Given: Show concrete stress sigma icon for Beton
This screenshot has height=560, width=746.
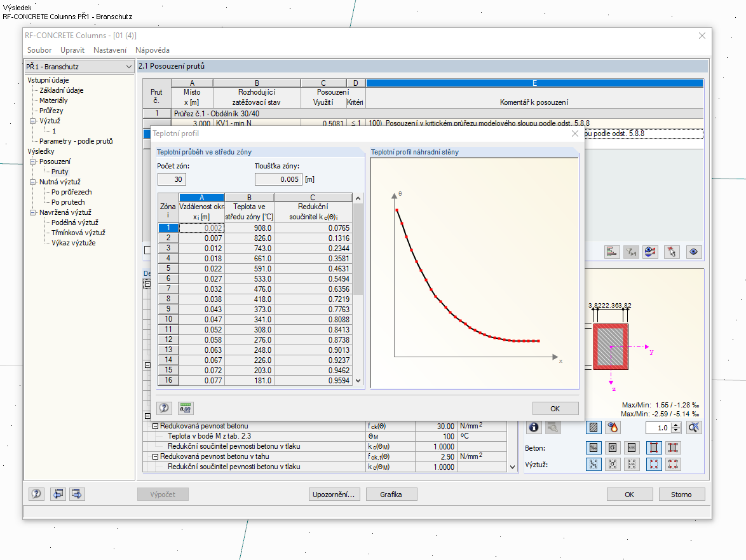Looking at the screenshot, I should pos(613,447).
